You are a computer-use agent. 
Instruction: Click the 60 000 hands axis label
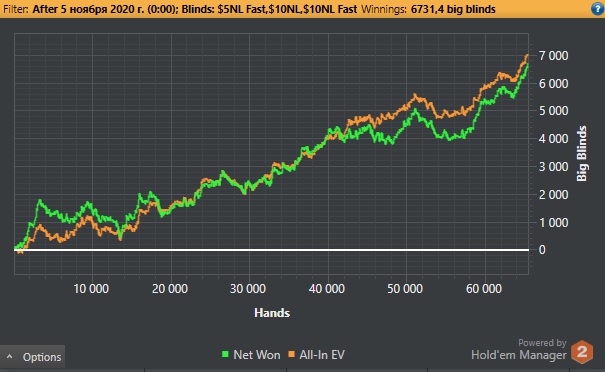[x=484, y=289]
